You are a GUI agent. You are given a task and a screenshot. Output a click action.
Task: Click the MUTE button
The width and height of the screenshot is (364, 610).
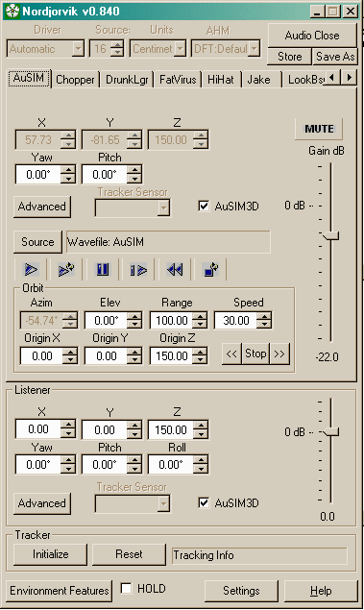coord(319,129)
